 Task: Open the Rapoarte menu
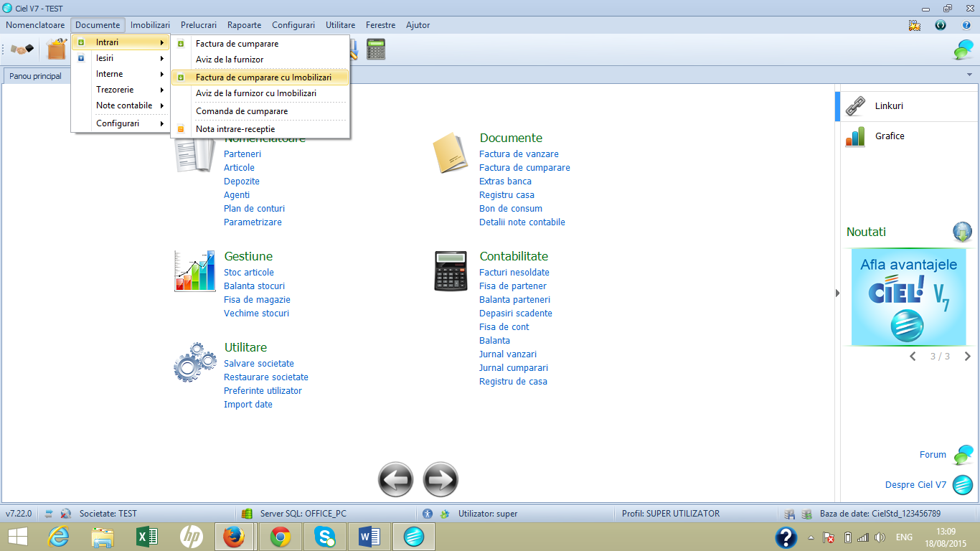244,25
